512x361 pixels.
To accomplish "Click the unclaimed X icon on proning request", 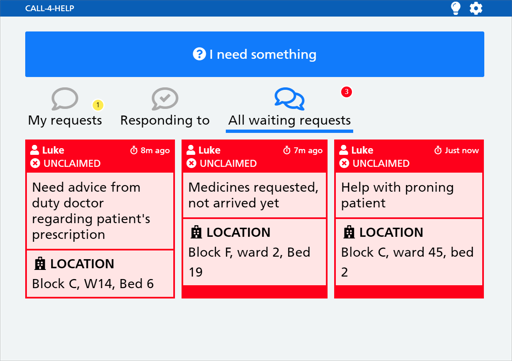I will point(344,163).
